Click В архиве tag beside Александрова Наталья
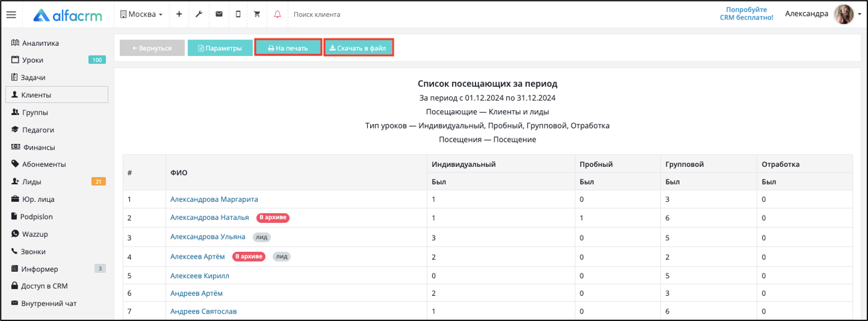 pyautogui.click(x=273, y=218)
